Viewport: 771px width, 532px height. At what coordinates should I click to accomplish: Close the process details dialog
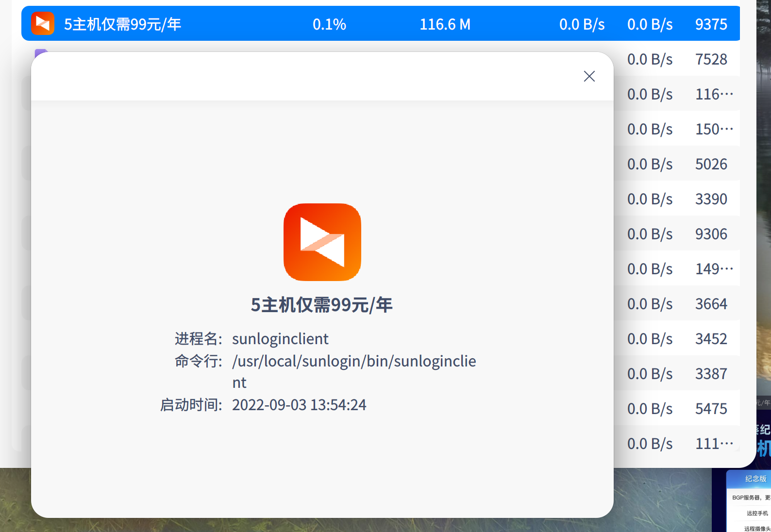[x=589, y=76]
